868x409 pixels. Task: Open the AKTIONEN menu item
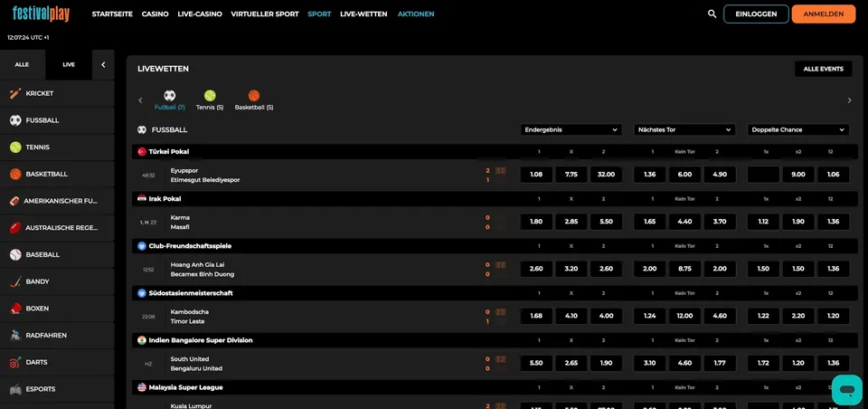click(x=416, y=14)
